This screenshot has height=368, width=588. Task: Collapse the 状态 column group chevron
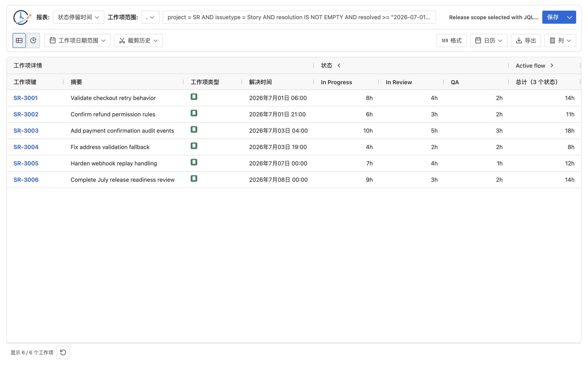click(x=339, y=65)
